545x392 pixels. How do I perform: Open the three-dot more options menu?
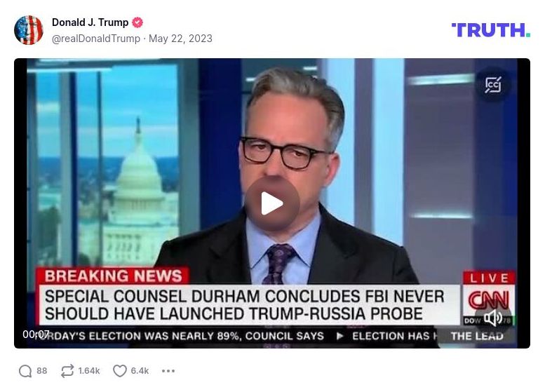coord(168,371)
